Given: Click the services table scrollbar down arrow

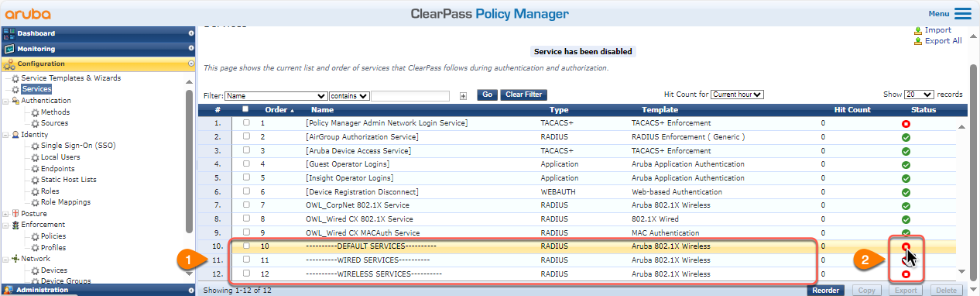Looking at the screenshot, I should click(x=962, y=271).
